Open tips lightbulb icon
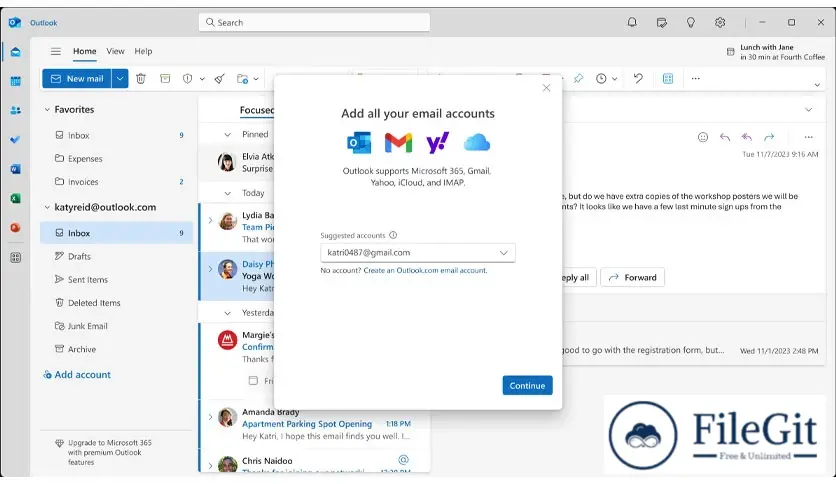836x484 pixels. (x=690, y=22)
